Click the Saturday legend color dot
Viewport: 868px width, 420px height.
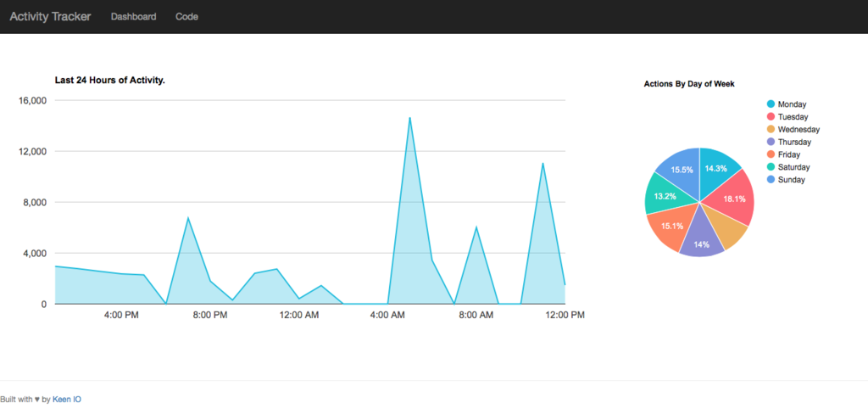click(x=771, y=167)
